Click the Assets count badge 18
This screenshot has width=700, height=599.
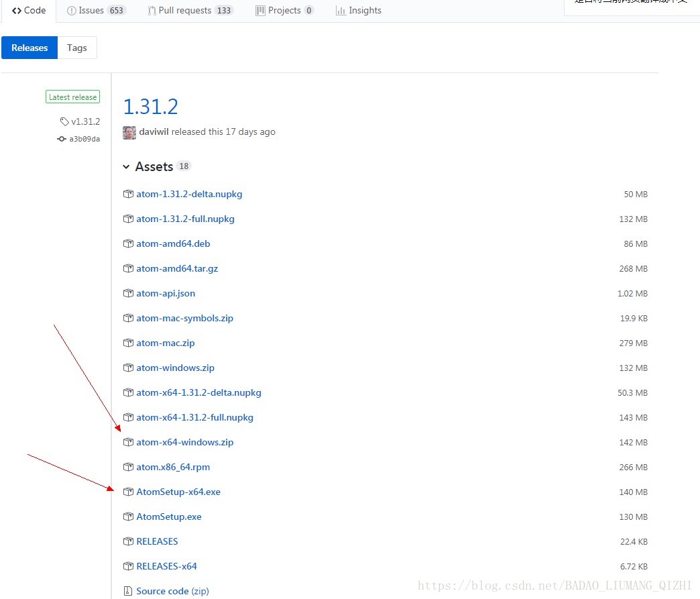click(x=184, y=166)
